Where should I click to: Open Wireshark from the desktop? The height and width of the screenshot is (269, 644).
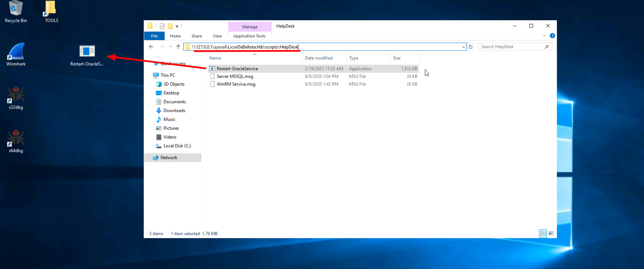(x=16, y=54)
